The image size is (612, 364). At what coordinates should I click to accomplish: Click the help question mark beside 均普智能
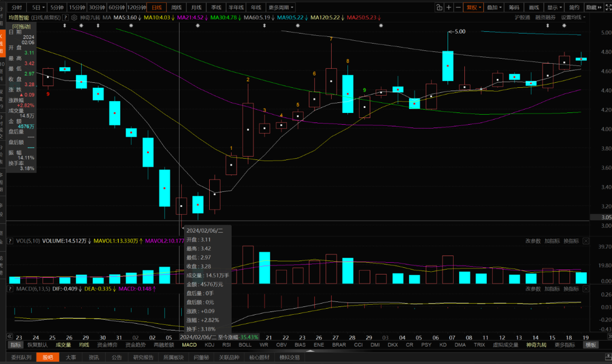point(67,17)
